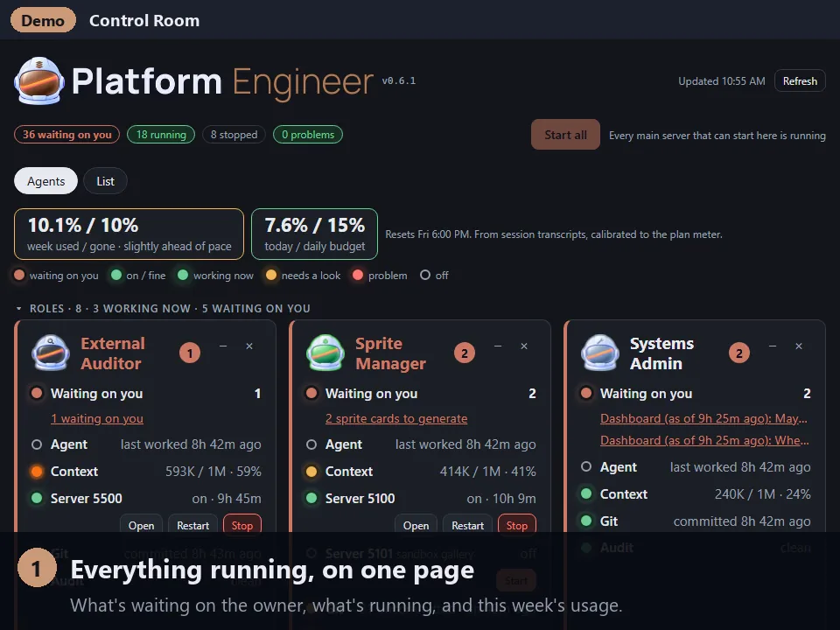This screenshot has width=840, height=630.
Task: Filter by '36 waiting on you' pill
Action: click(67, 135)
